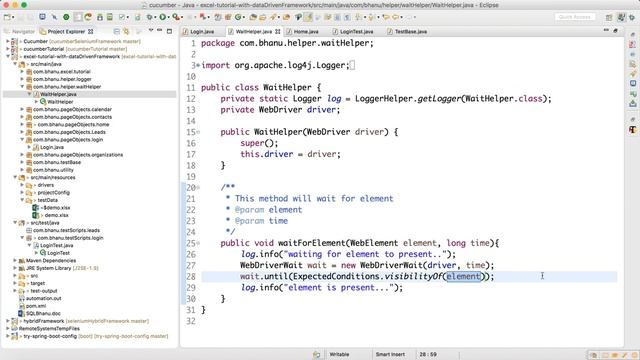Select the try-spring-boot-config project
640x360 pixels.
click(96, 336)
